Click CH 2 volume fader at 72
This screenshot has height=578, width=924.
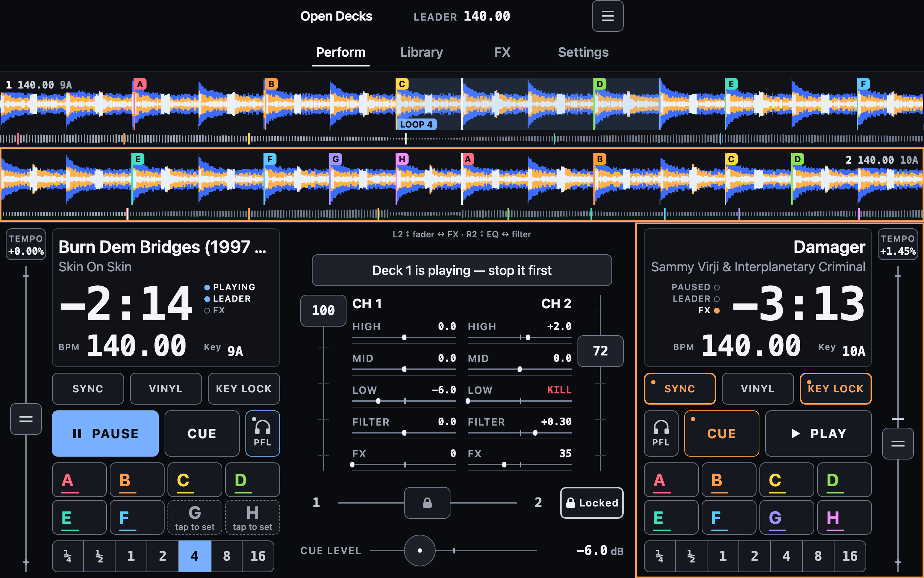coord(600,351)
